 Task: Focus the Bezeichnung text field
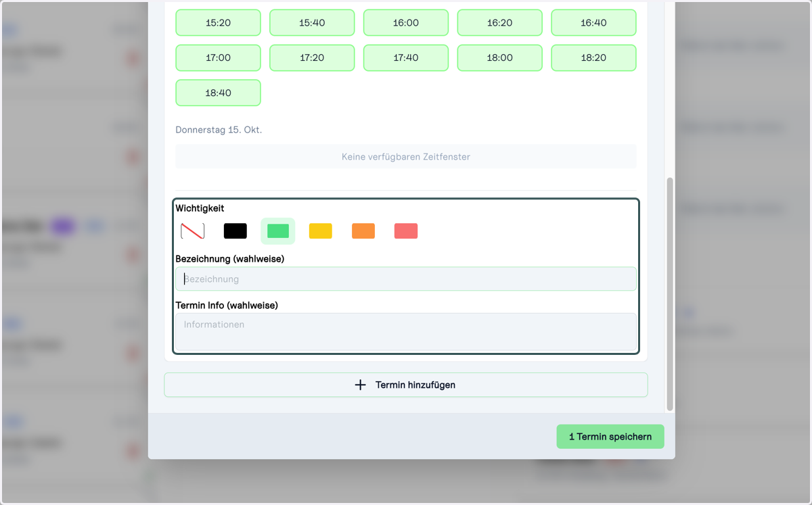pyautogui.click(x=406, y=279)
